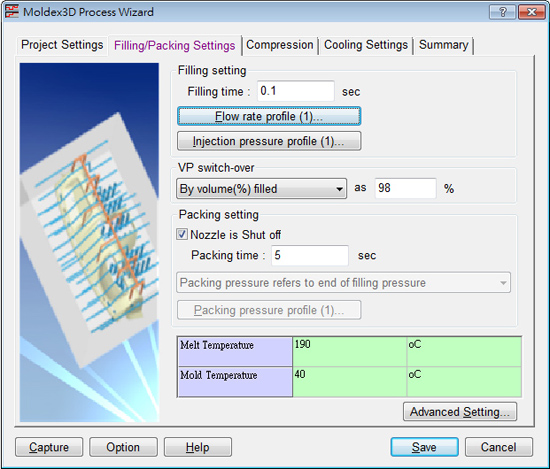Click the title bar help question mark button

tap(502, 12)
